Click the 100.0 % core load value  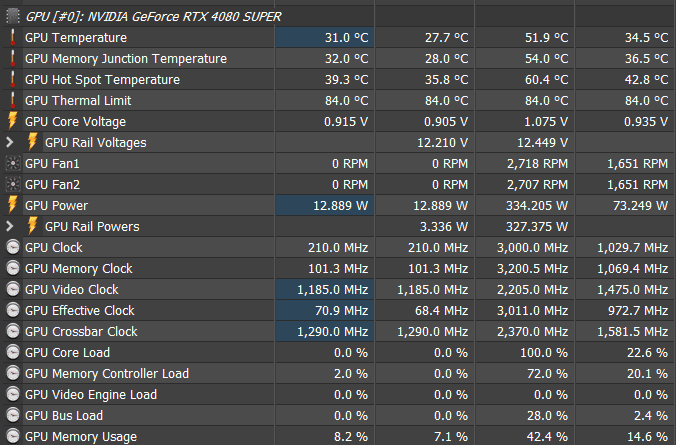click(544, 353)
